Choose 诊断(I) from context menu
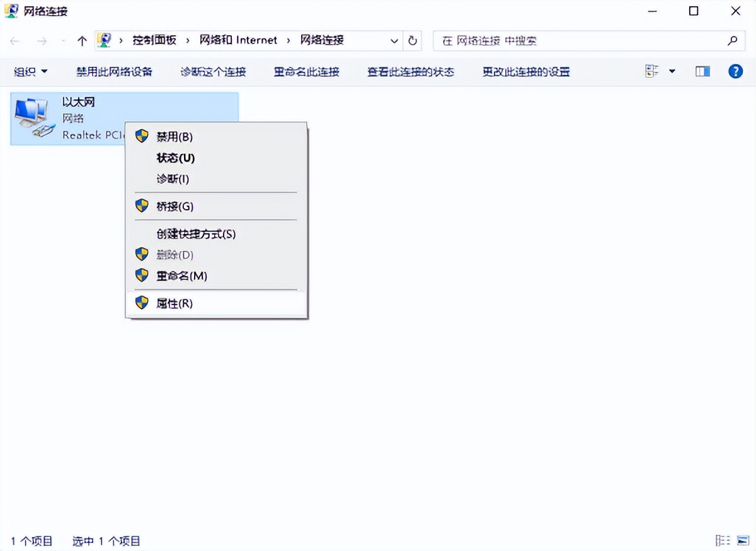Screen dimensions: 756x551 point(217,178)
